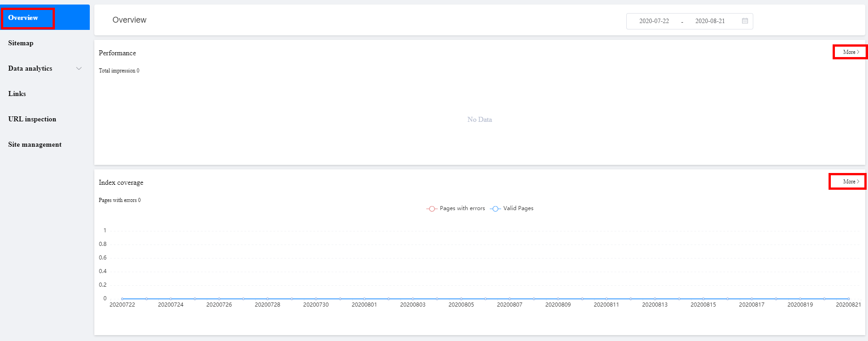Image resolution: width=868 pixels, height=341 pixels.
Task: Open Site management section
Action: (x=45, y=144)
